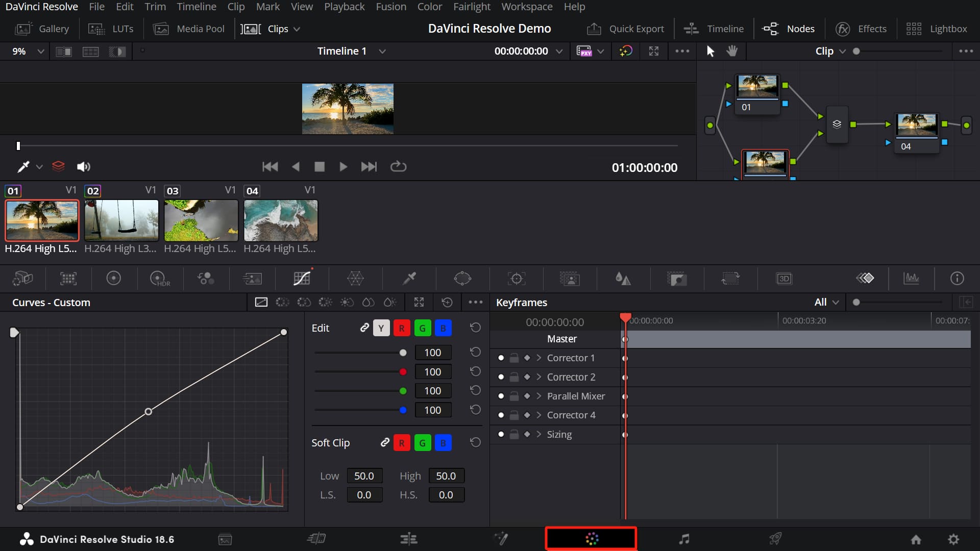Viewport: 980px width, 551px height.
Task: Select the Curves palette icon
Action: [302, 279]
